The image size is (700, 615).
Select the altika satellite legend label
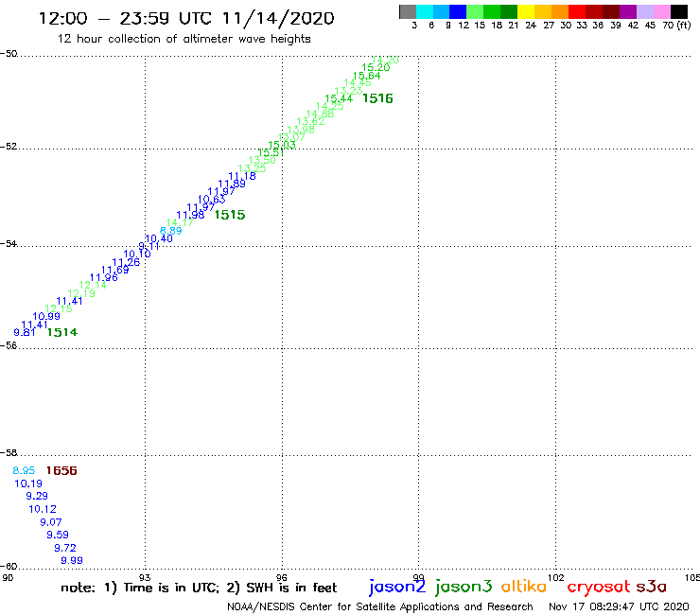point(524,586)
